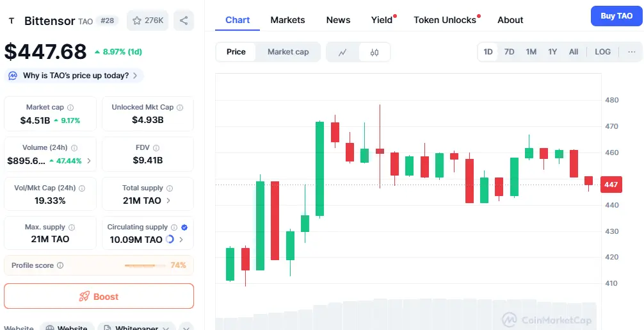This screenshot has width=644, height=330.
Task: Open the chart more-options ellipsis
Action: point(632,52)
